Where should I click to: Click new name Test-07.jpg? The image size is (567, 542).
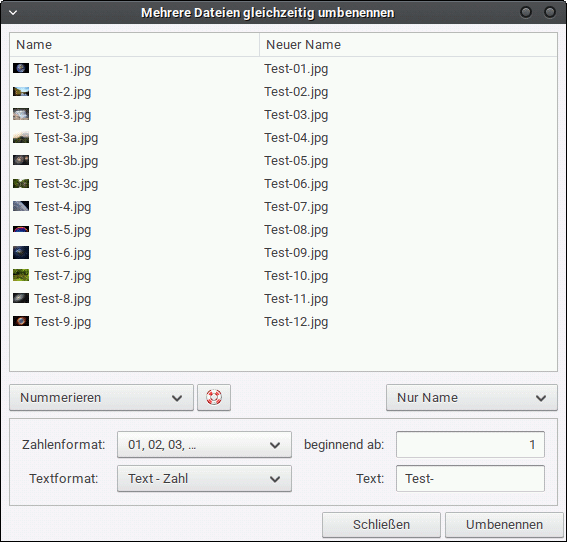point(296,207)
